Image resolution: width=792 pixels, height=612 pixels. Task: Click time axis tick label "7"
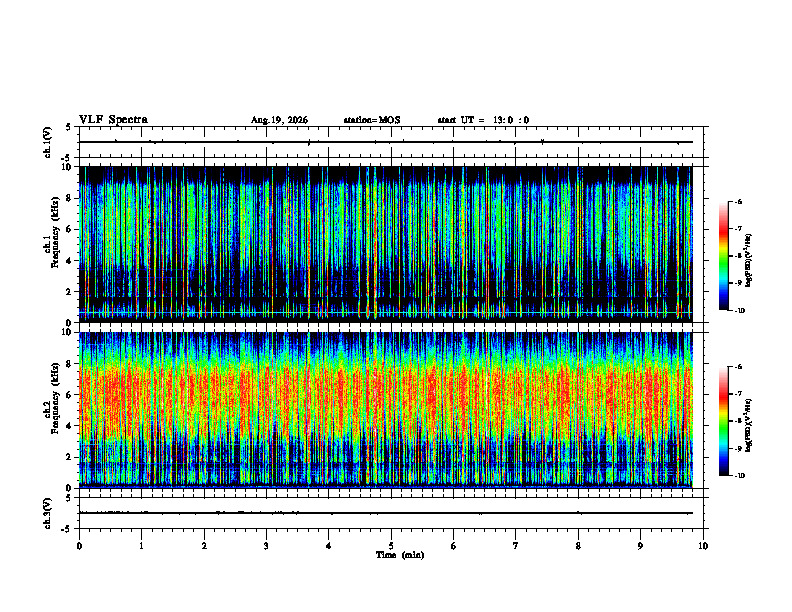point(516,546)
